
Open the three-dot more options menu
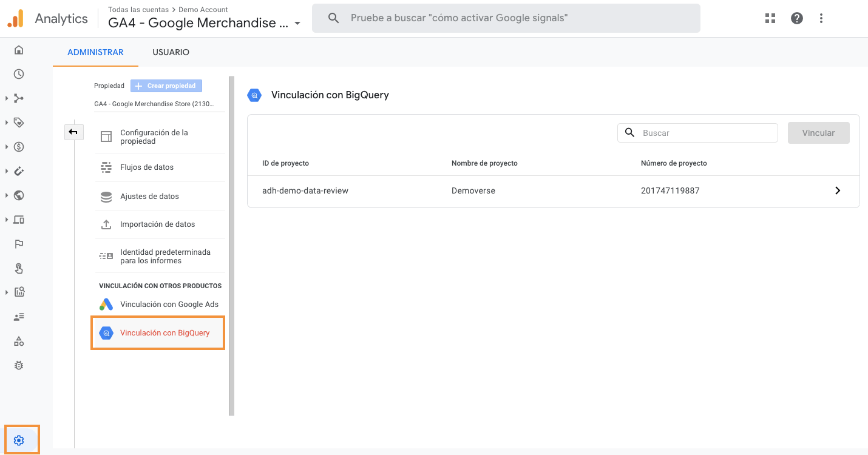(821, 18)
